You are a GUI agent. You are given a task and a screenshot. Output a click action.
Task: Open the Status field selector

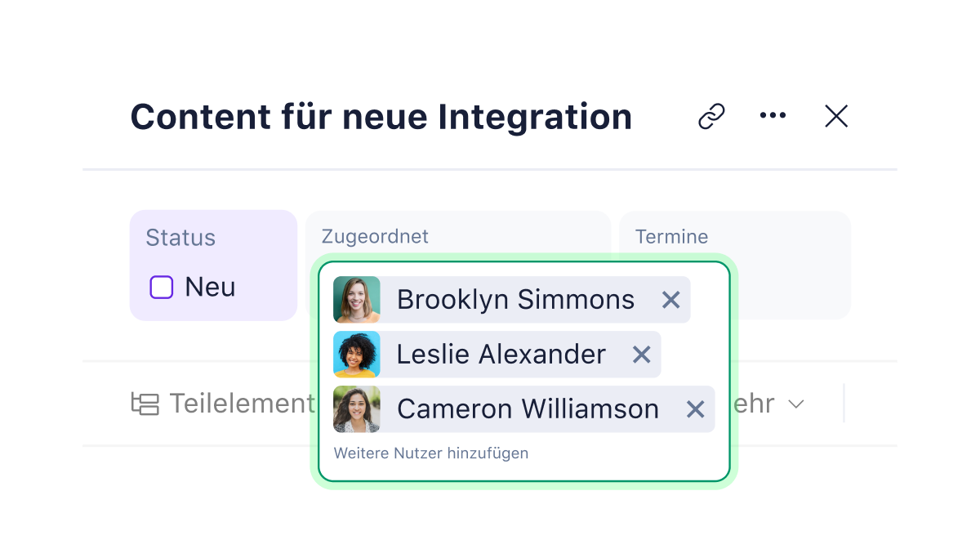click(x=213, y=265)
